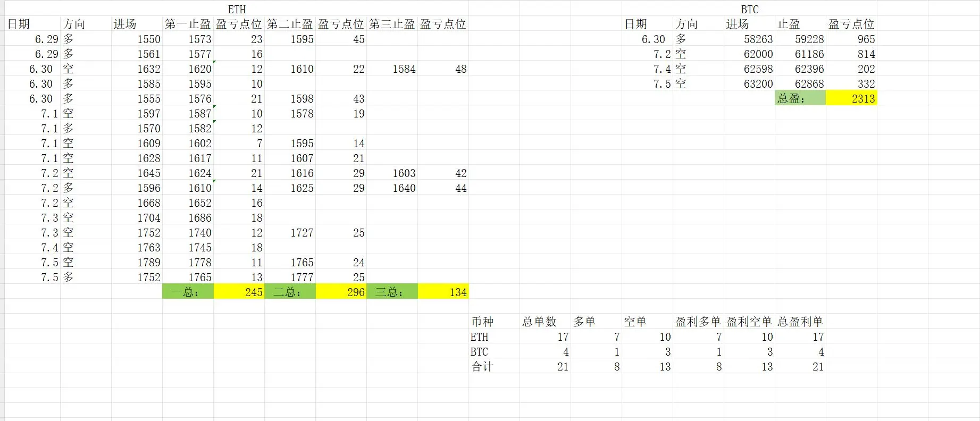Select the BTC entry price 63200
This screenshot has width=980, height=421.
749,83
